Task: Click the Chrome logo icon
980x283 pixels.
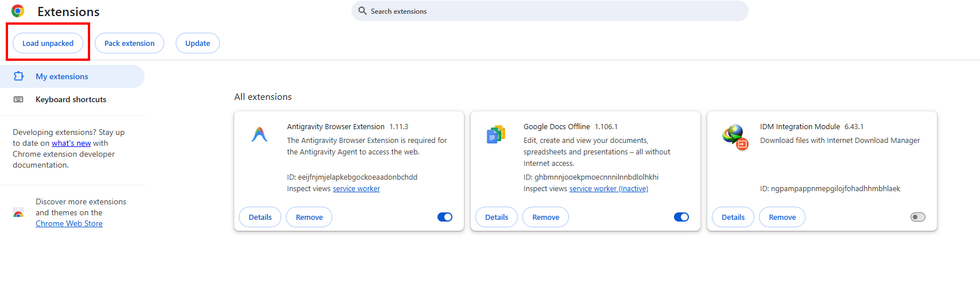Action: click(18, 11)
